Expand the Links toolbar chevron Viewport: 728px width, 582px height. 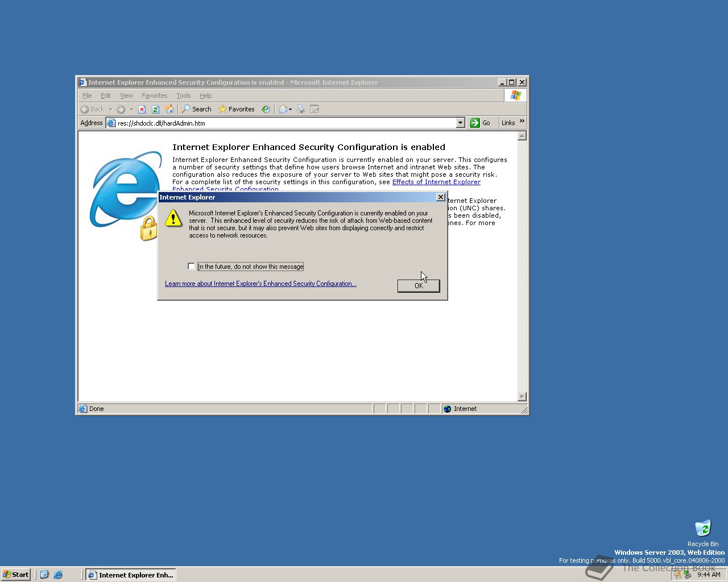[522, 121]
